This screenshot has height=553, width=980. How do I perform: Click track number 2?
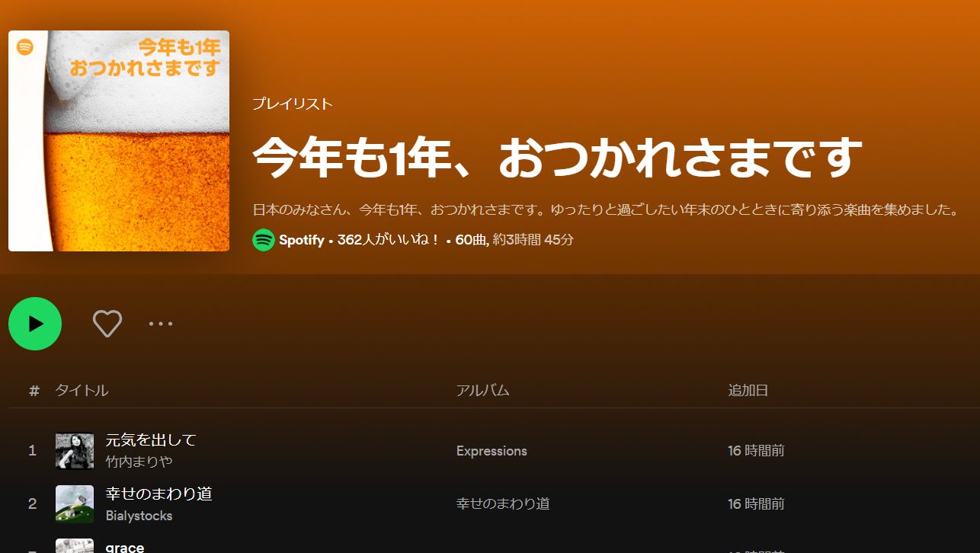[x=32, y=504]
